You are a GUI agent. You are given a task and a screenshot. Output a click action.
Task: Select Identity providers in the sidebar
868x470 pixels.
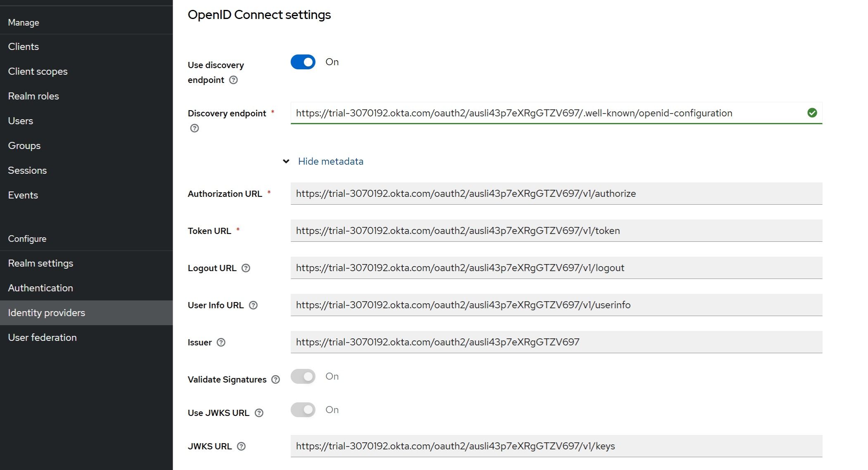(47, 313)
